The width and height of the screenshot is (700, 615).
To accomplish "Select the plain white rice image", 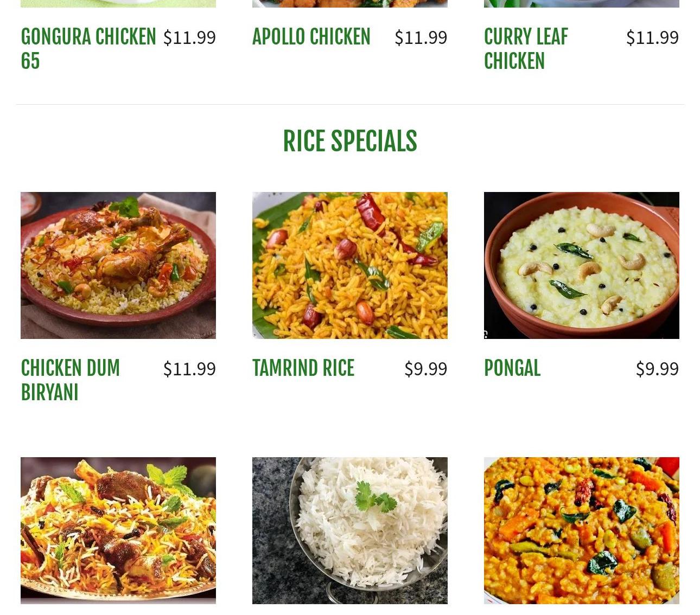I will (350, 530).
